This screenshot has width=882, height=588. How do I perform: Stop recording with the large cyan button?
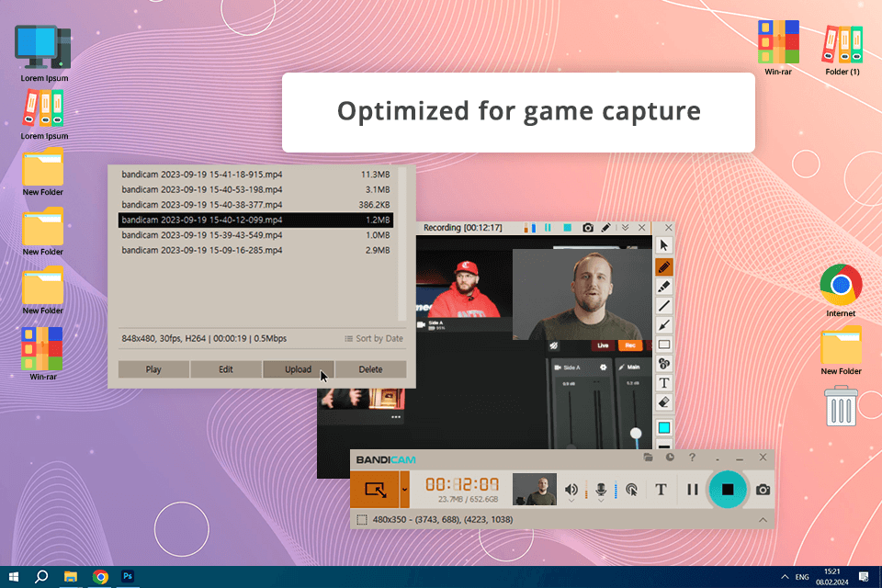click(728, 490)
